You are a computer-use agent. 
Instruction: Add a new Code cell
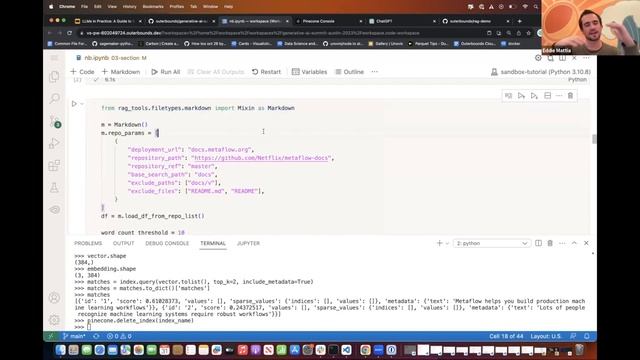click(82, 72)
